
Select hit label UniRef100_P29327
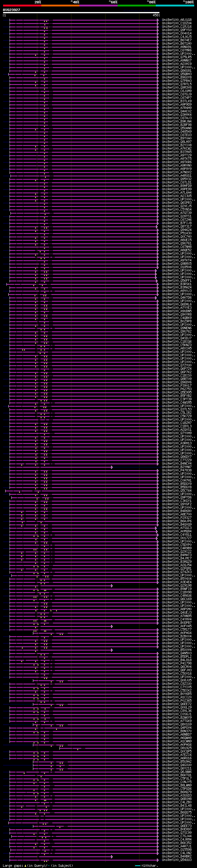click(177, 518)
